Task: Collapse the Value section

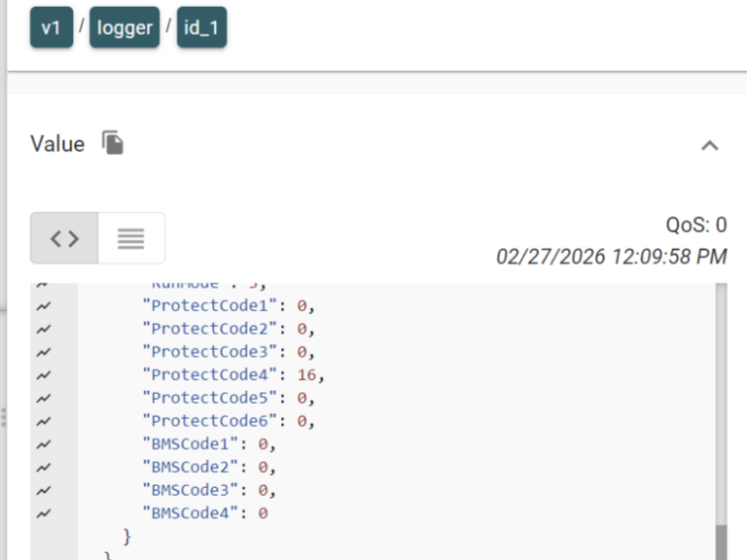Action: (709, 145)
